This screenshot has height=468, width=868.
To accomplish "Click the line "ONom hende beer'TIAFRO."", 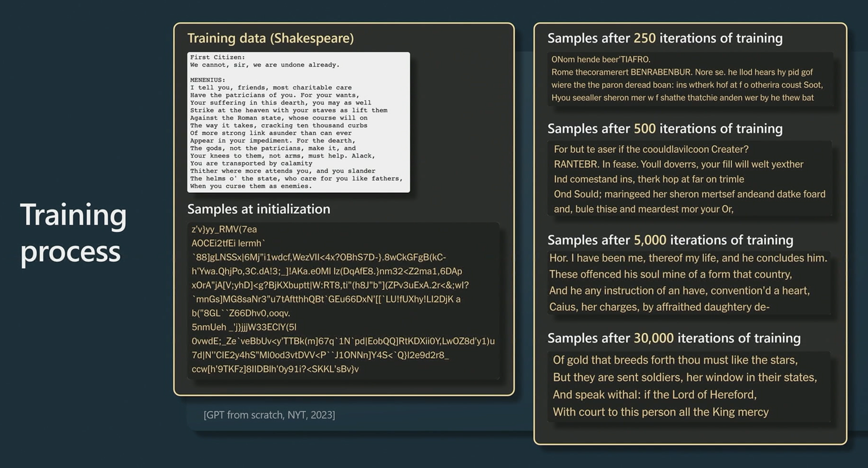I will pyautogui.click(x=601, y=60).
